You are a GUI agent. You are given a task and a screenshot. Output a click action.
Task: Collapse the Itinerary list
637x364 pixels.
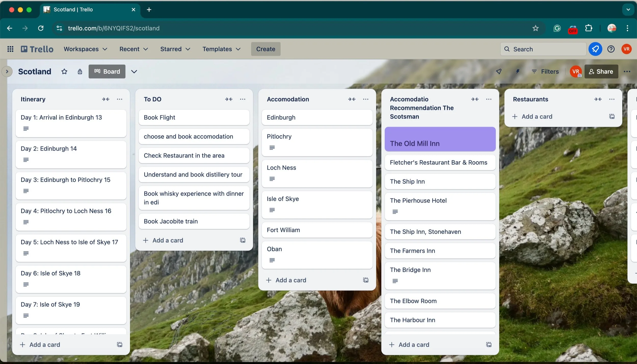105,99
